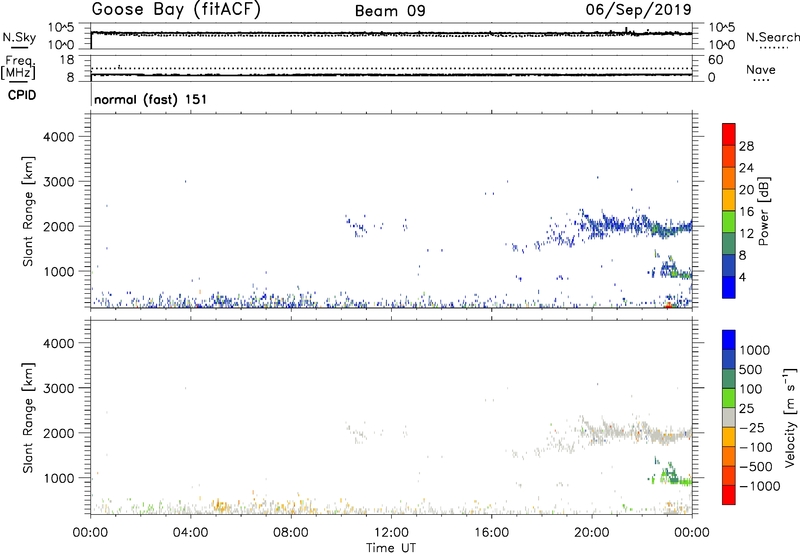The image size is (800, 554).
Task: Click the '−100' Velocity colorbar tick label
Action: pyautogui.click(x=756, y=447)
